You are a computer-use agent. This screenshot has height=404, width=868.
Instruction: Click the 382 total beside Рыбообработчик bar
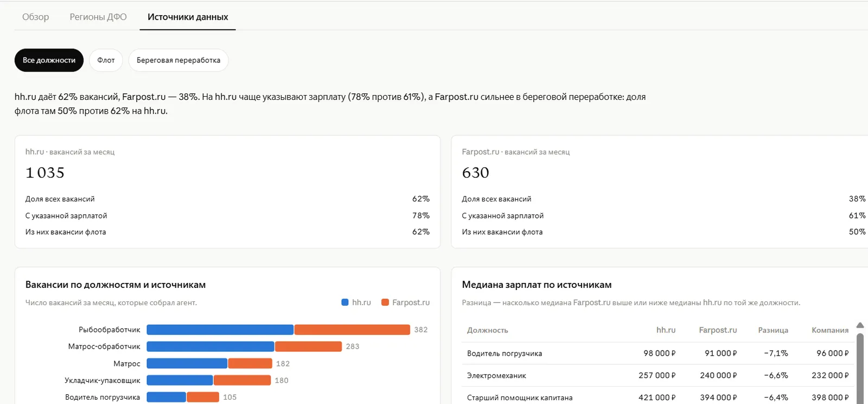[421, 330]
